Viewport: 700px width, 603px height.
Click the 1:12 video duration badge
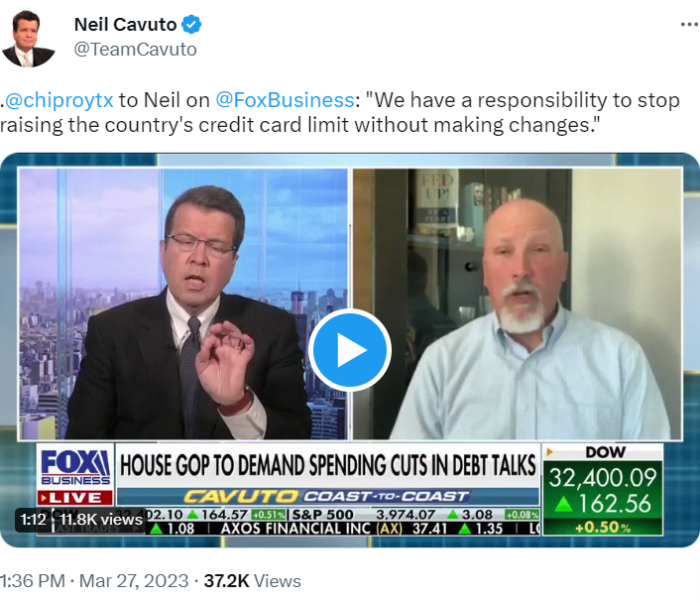34,519
